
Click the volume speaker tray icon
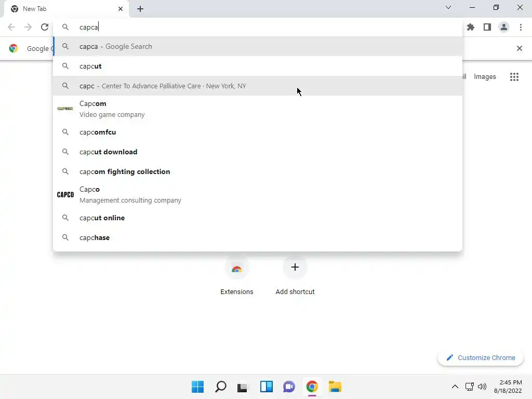(482, 387)
